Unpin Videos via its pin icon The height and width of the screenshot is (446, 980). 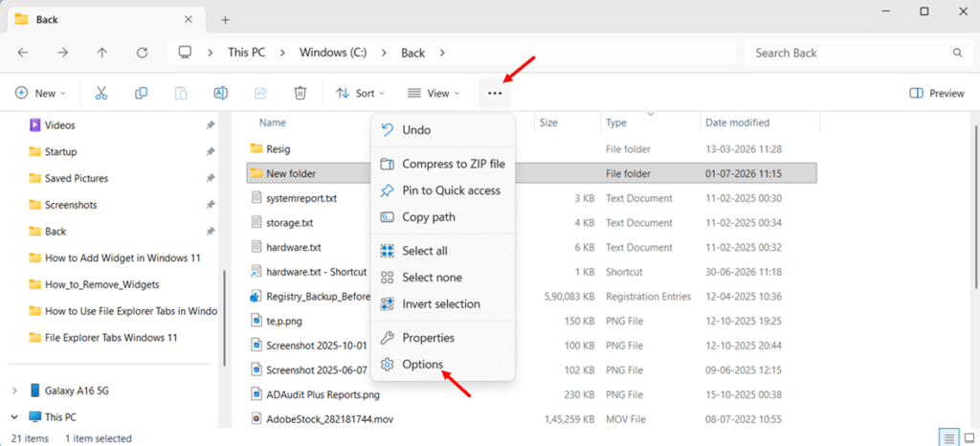tap(211, 125)
